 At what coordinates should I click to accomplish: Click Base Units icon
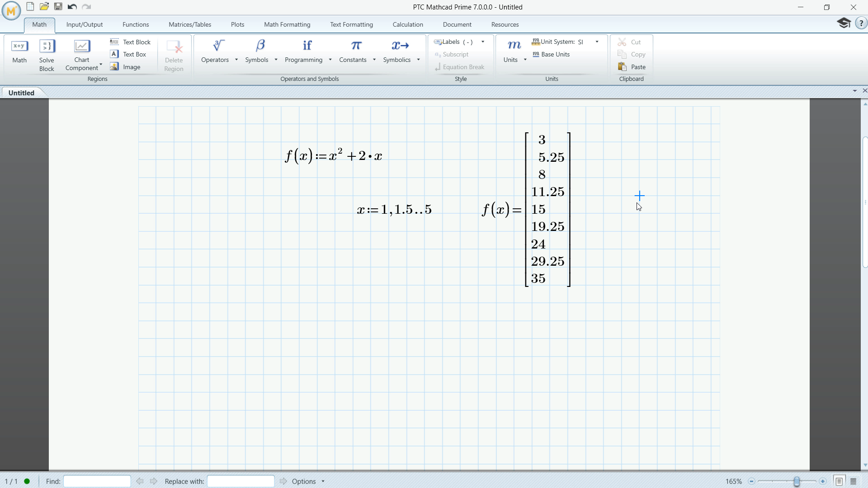pos(536,54)
